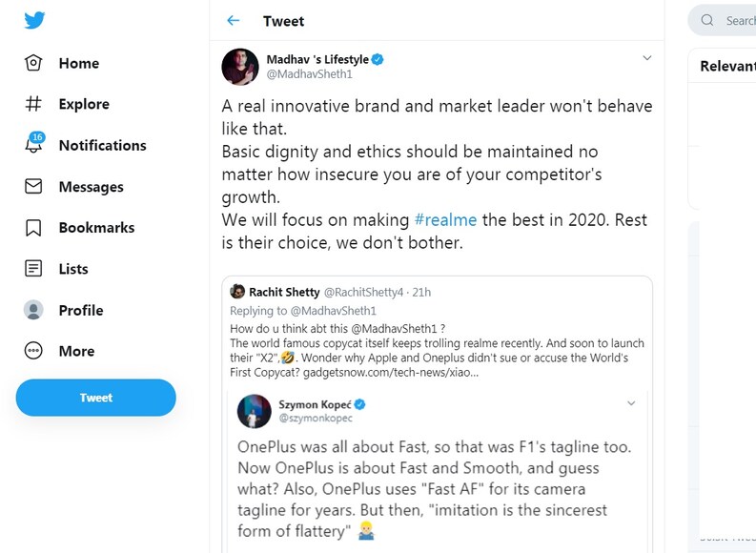Click the search magnifier icon
The image size is (756, 553).
(x=707, y=20)
